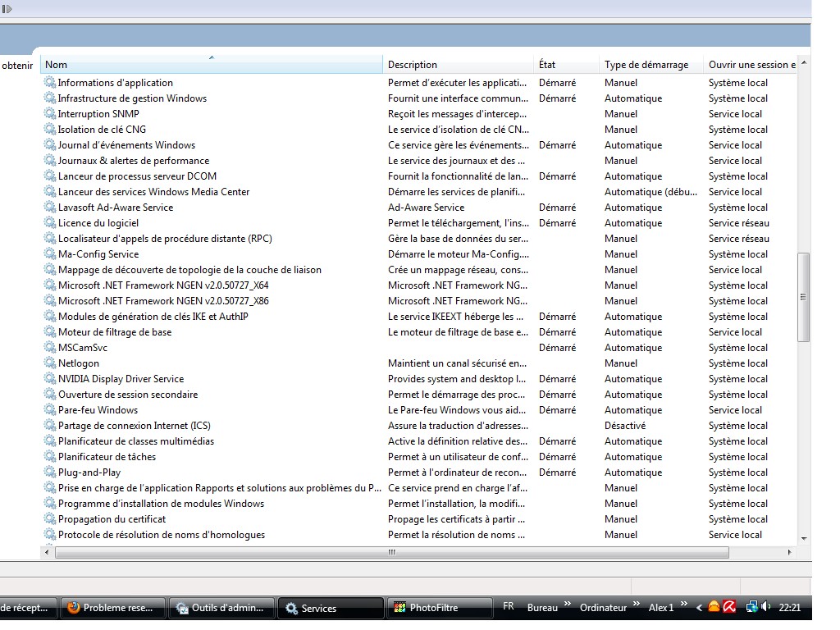Open the network connection tray icon
Viewport: 840px width, 630px height.
751,606
